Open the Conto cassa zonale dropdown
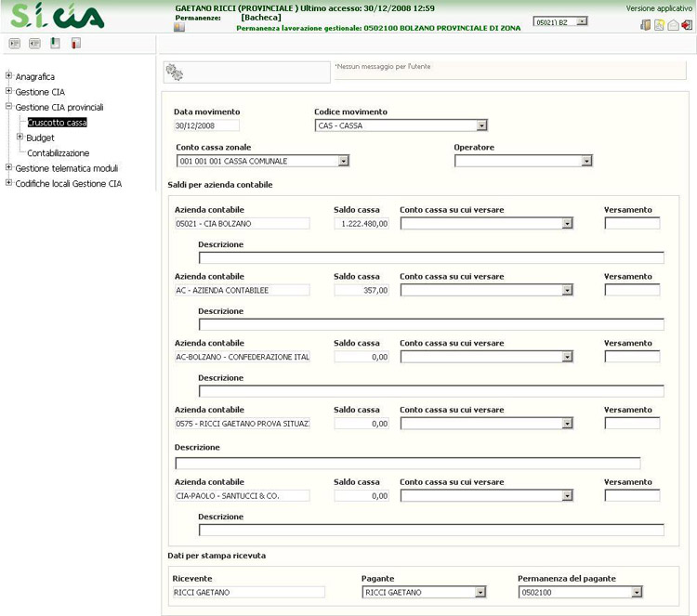Screen dimensions: 697x616 click(x=263, y=161)
